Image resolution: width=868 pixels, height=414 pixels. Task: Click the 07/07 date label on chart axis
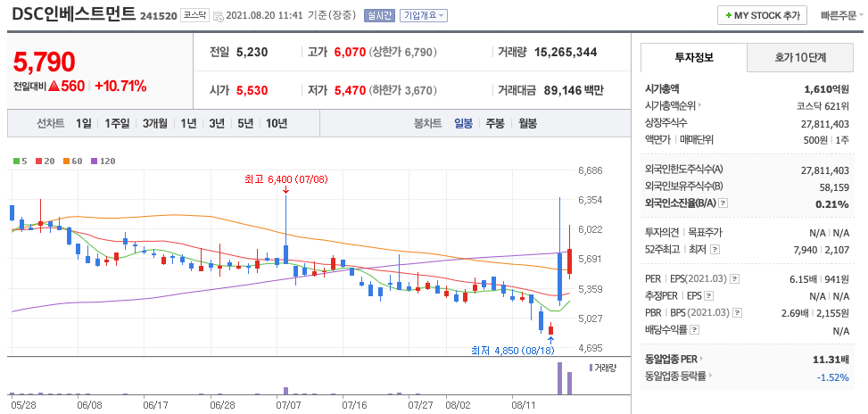pos(288,404)
